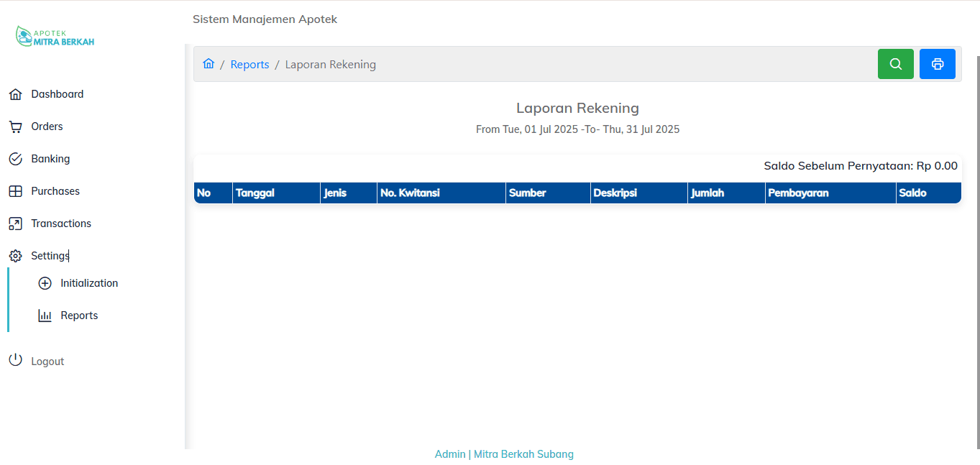980x465 pixels.
Task: Click the Purchases grid icon
Action: [15, 191]
